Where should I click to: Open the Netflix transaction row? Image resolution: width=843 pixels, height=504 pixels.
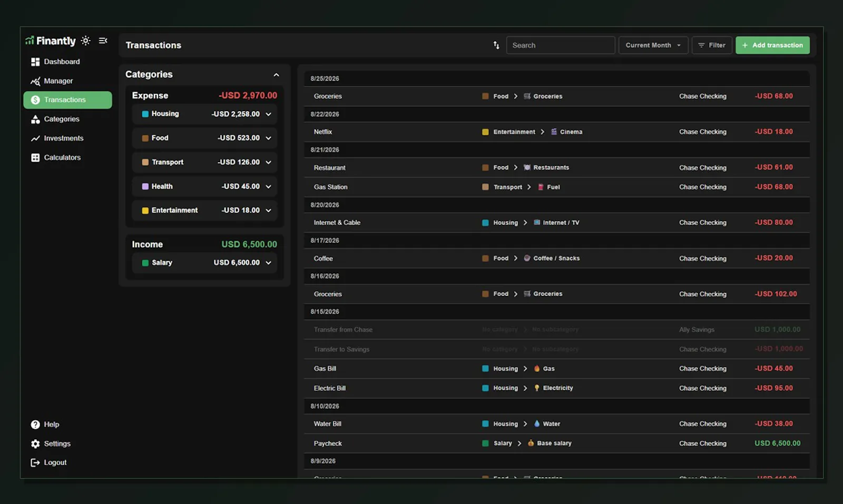(x=557, y=132)
